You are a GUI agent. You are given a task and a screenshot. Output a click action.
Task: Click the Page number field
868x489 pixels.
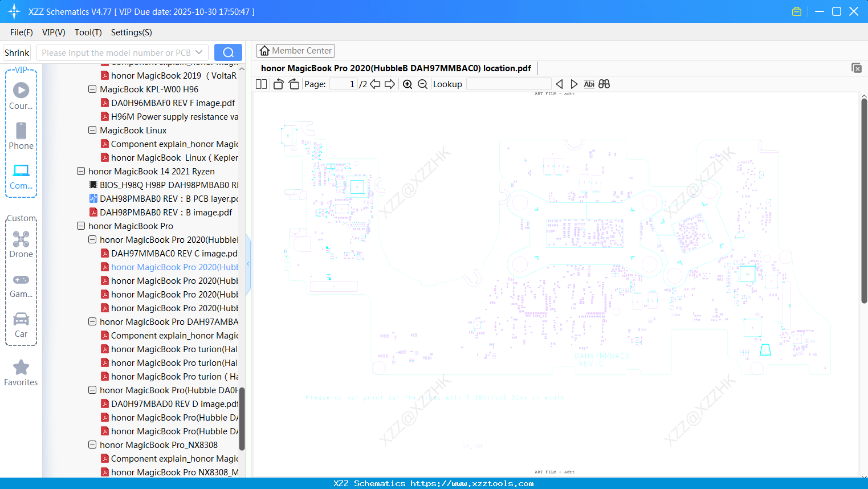[344, 84]
